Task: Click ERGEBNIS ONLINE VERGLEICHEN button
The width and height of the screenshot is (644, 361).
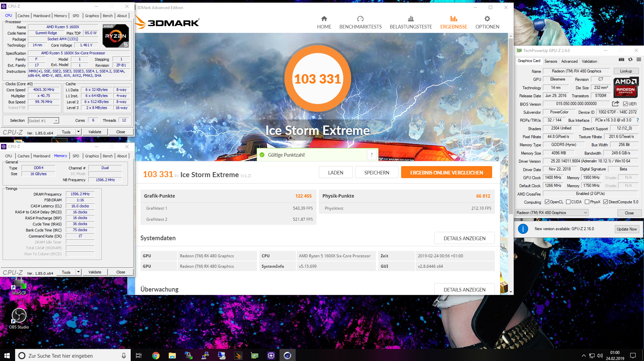Action: (446, 172)
